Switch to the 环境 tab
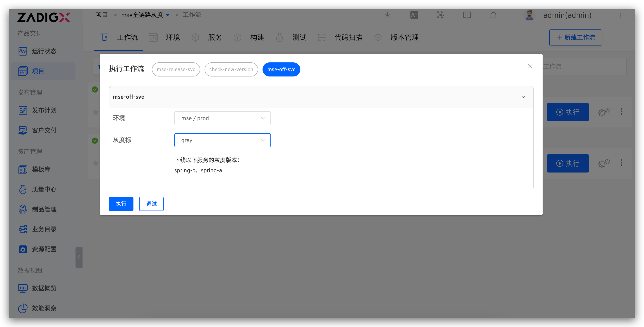 [x=164, y=38]
